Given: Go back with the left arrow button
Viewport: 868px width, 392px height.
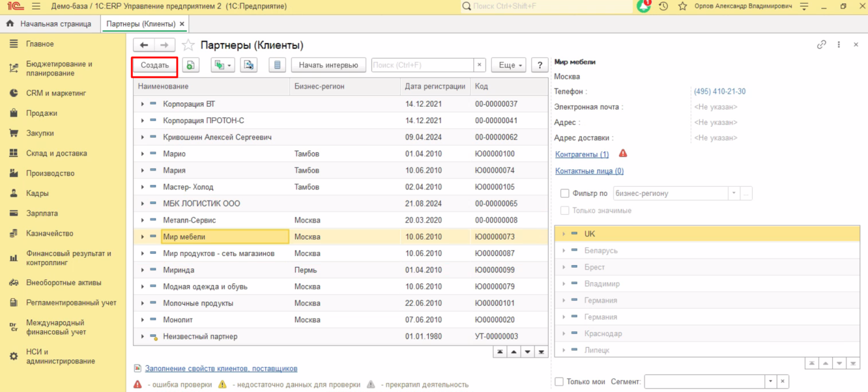Looking at the screenshot, I should pyautogui.click(x=144, y=46).
